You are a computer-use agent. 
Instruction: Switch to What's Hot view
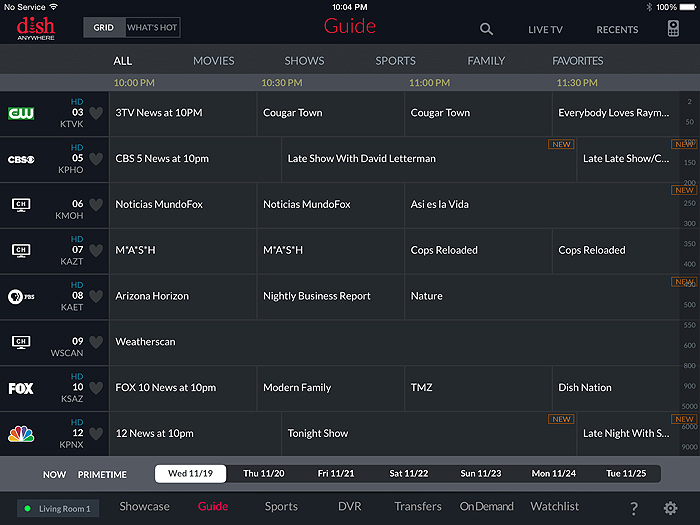[152, 28]
